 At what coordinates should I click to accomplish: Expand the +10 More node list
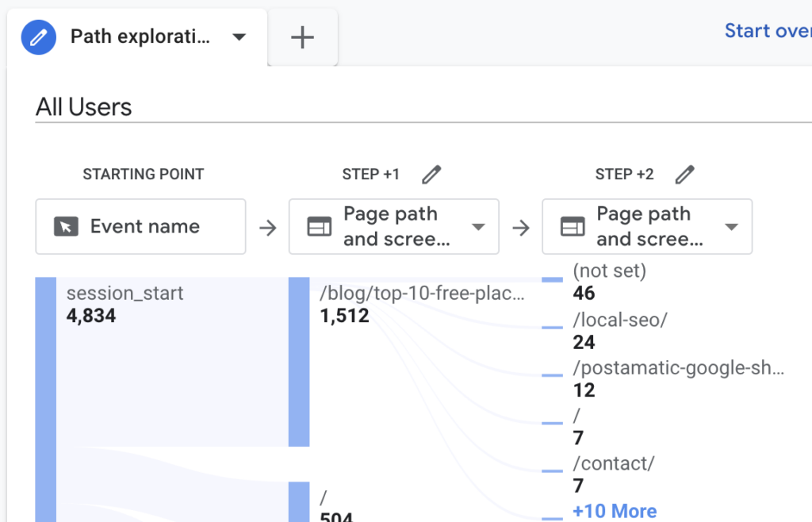pos(614,511)
